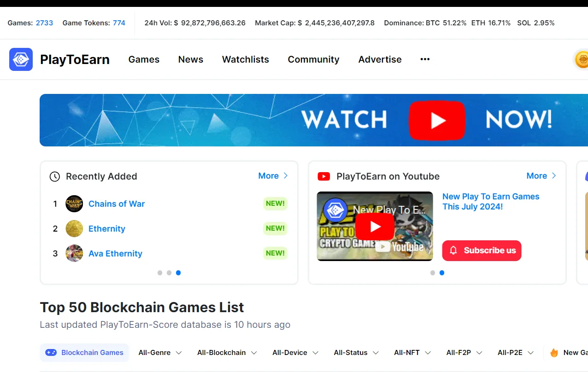Follow the More link in Recently Added

pos(269,176)
